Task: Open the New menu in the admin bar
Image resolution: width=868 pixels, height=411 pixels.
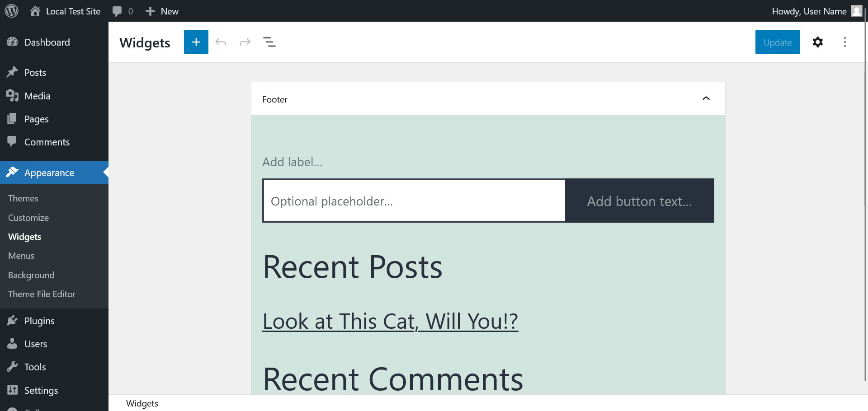Action: [161, 10]
